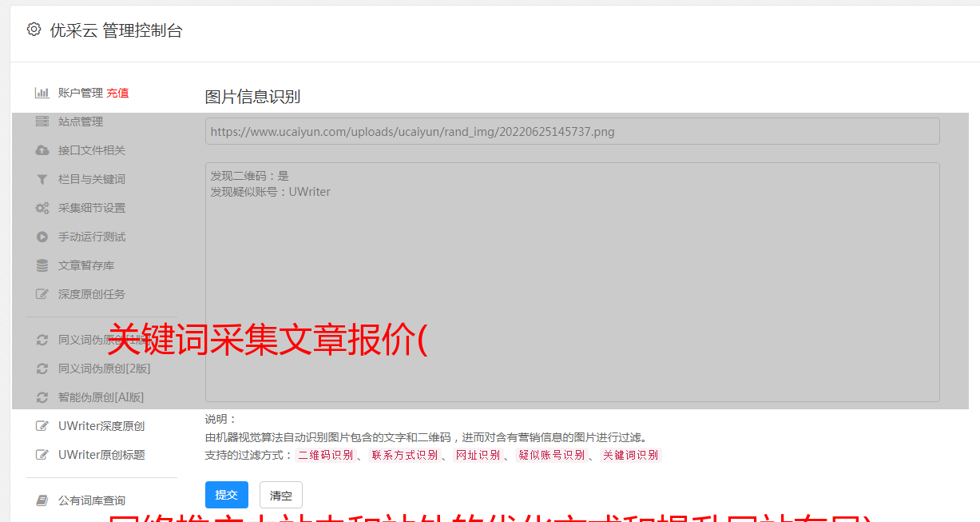Click the recognition result text area
The width and height of the screenshot is (980, 522).
point(572,282)
